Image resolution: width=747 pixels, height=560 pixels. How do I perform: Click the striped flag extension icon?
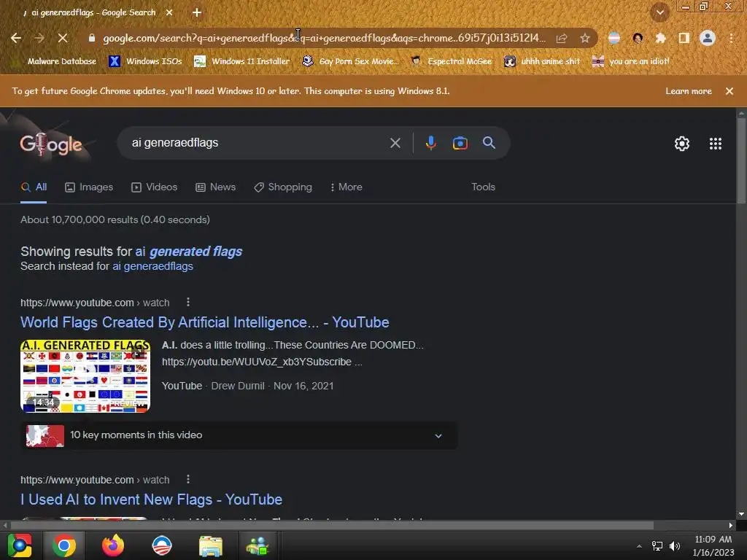[x=614, y=38]
